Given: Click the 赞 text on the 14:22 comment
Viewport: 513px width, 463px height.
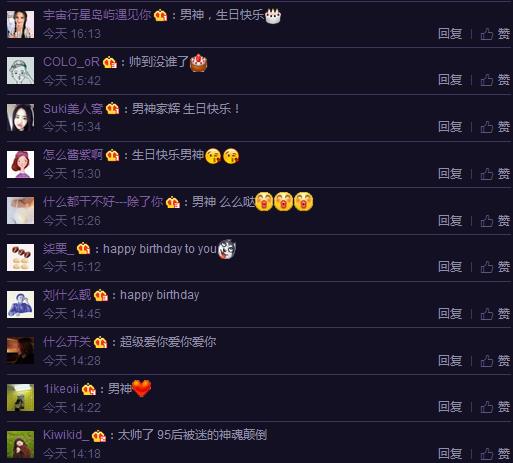Looking at the screenshot, I should click(x=504, y=407).
